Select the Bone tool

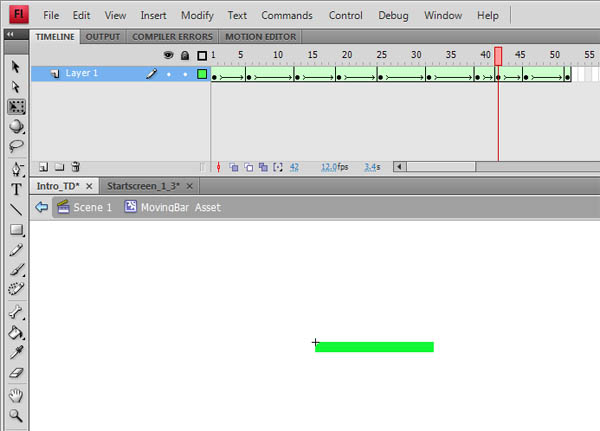point(16,312)
